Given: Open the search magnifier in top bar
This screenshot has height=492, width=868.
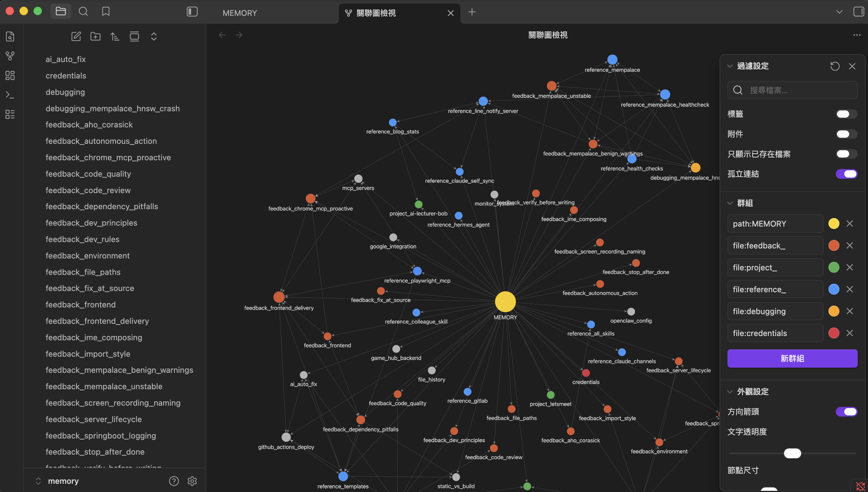Looking at the screenshot, I should click(x=83, y=12).
